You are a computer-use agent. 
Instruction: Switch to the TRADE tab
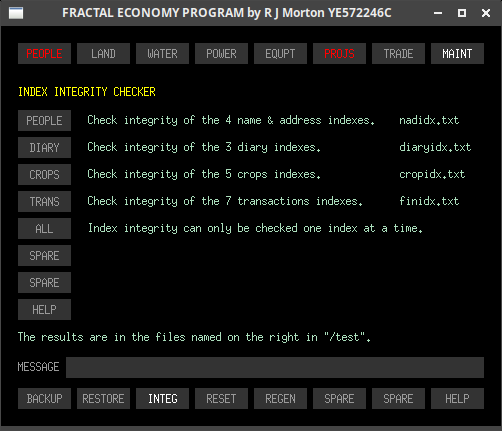[398, 53]
